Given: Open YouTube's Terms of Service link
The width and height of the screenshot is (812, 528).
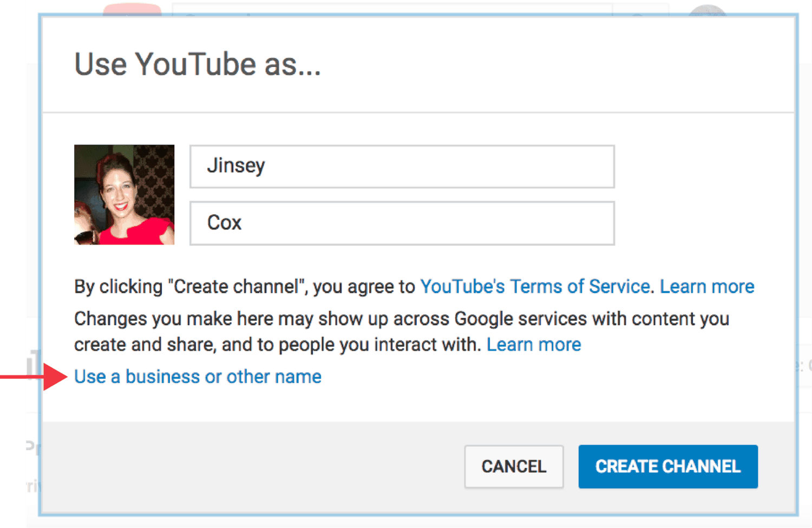Looking at the screenshot, I should tap(535, 286).
